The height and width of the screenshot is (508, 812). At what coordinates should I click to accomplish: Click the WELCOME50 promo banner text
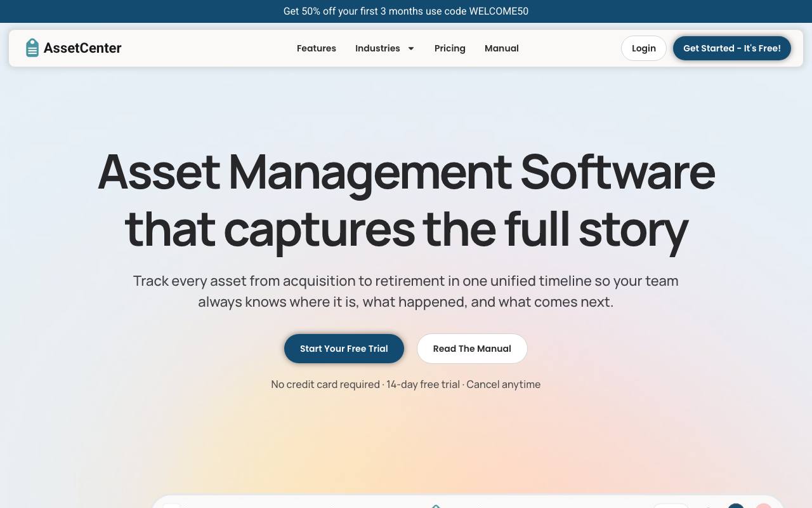click(x=406, y=11)
